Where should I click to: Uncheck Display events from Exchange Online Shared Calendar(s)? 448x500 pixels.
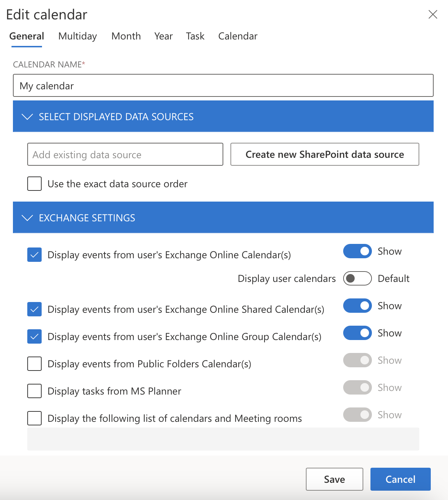tap(34, 309)
